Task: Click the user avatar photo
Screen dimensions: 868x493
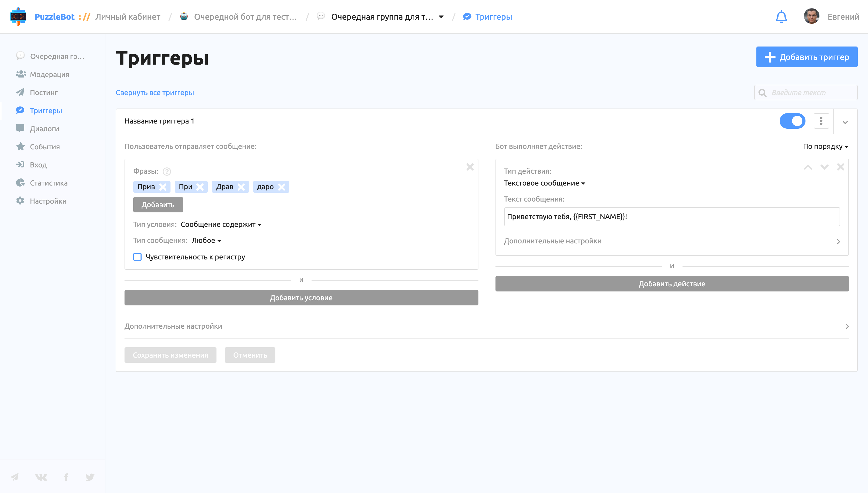Action: pos(811,16)
